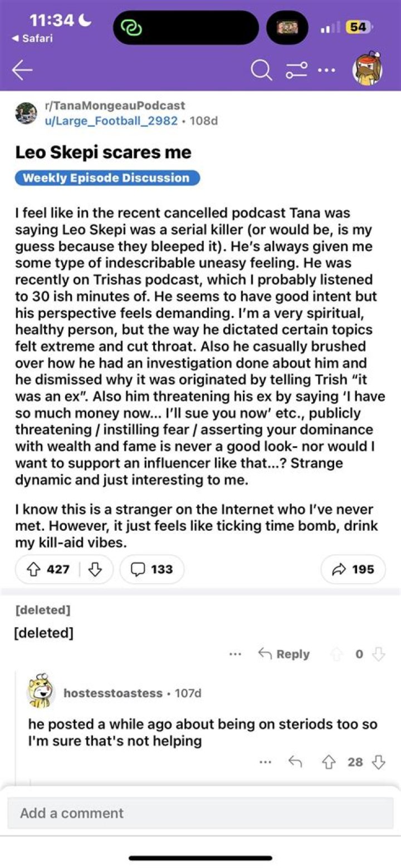The width and height of the screenshot is (401, 868).
Task: Reply to the deleted comment
Action: [x=284, y=654]
